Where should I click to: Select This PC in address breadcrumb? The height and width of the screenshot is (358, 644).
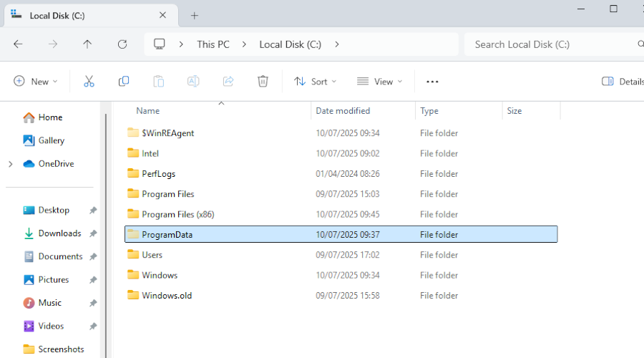tap(213, 44)
